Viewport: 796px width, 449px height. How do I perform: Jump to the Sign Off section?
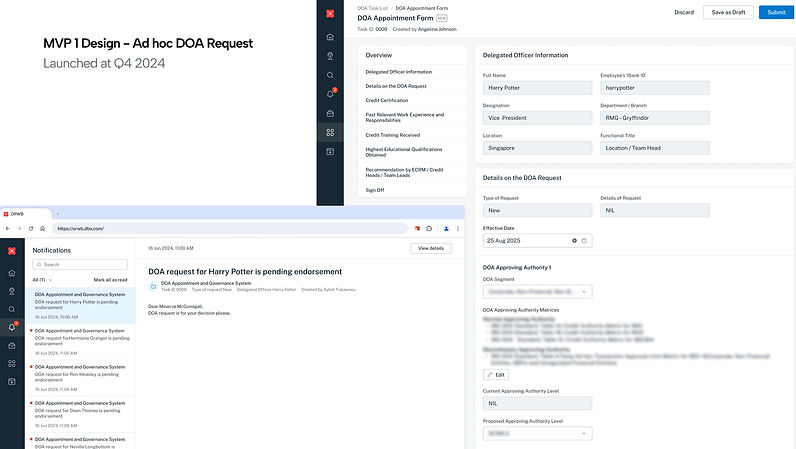375,190
